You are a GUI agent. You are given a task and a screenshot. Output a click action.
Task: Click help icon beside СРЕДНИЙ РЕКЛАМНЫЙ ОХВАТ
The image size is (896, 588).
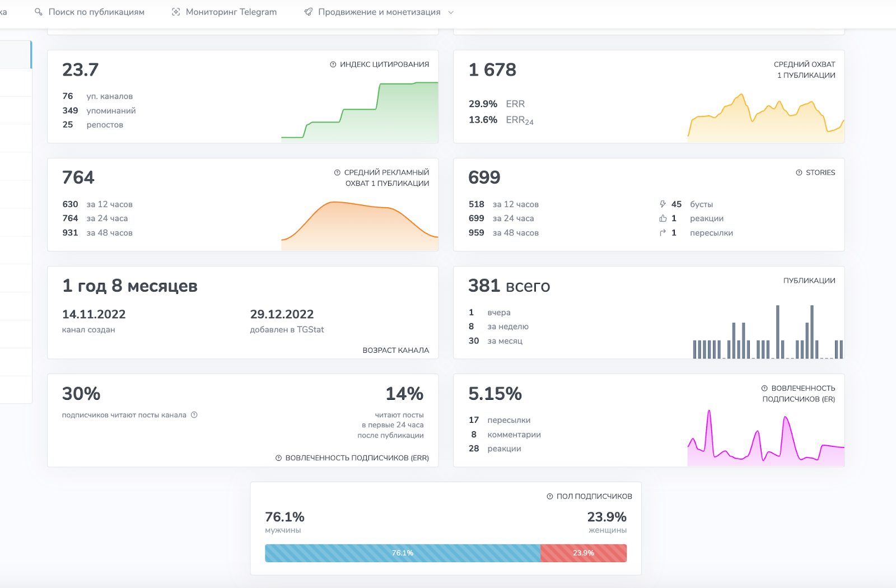(337, 172)
